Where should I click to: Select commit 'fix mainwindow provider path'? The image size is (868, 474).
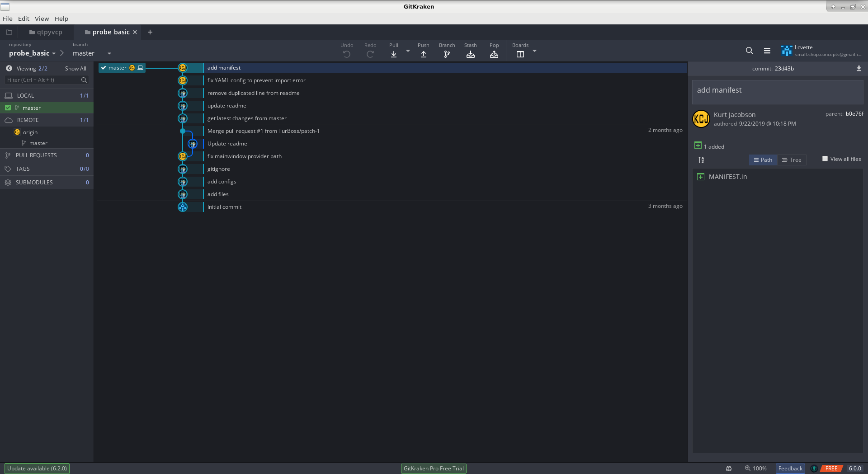tap(244, 156)
